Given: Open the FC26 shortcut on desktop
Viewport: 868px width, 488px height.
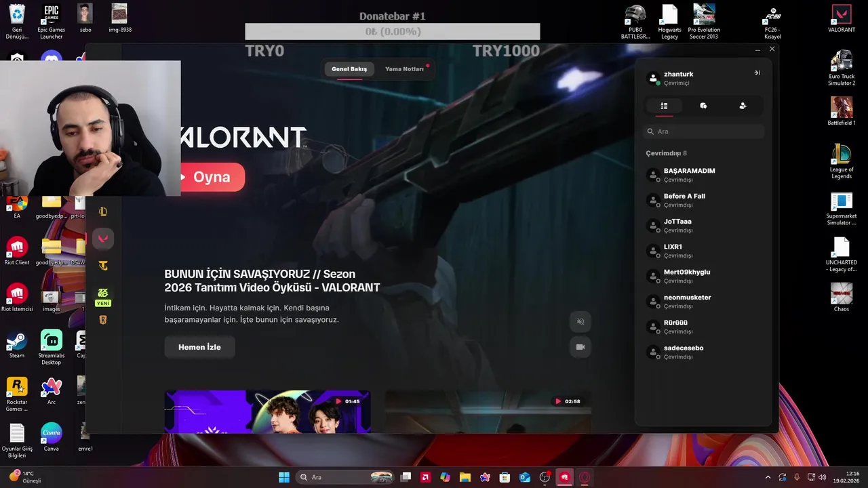Looking at the screenshot, I should pyautogui.click(x=772, y=22).
